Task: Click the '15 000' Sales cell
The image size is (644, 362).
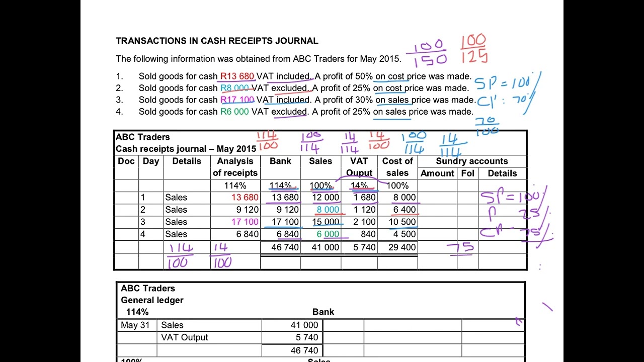Action: [326, 222]
